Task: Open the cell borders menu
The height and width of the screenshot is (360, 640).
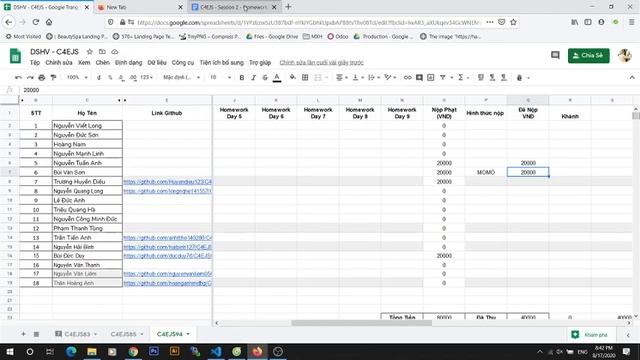Action: pos(305,77)
